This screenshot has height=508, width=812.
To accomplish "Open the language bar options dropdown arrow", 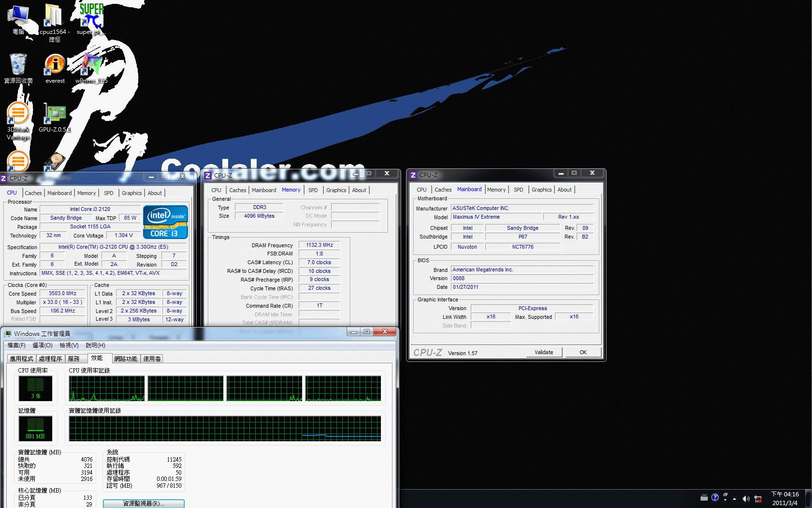I will point(725,500).
